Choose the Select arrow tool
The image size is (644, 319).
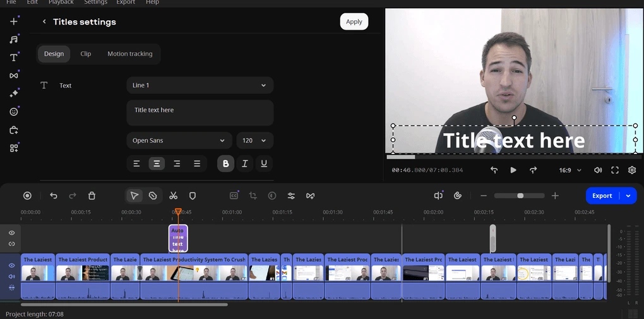(134, 196)
